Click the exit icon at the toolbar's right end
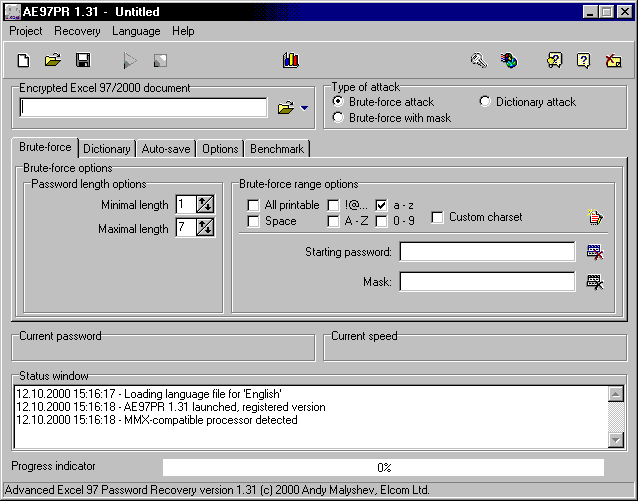Image resolution: width=638 pixels, height=501 pixels. (x=614, y=61)
